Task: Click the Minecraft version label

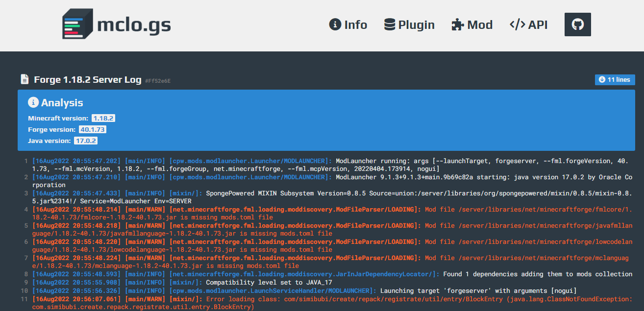Action: pos(58,119)
